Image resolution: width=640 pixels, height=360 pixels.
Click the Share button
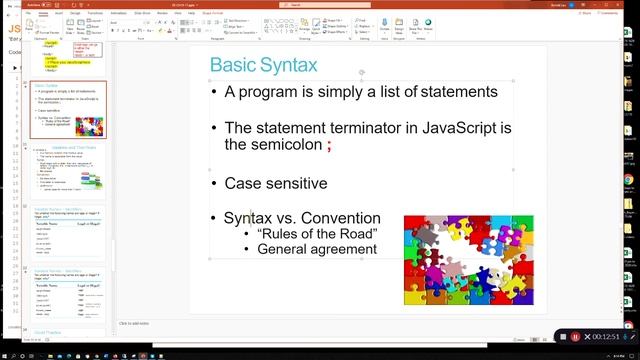585,13
